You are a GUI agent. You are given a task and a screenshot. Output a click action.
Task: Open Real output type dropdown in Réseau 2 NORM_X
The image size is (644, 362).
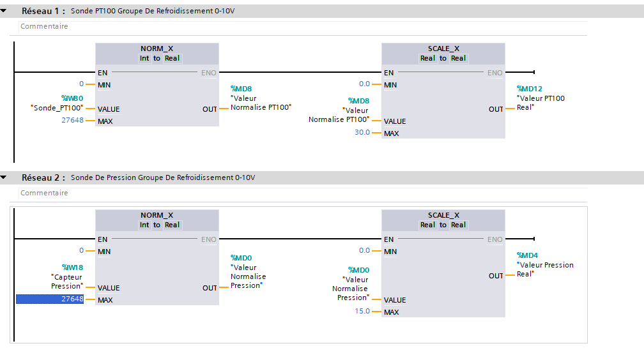click(172, 225)
